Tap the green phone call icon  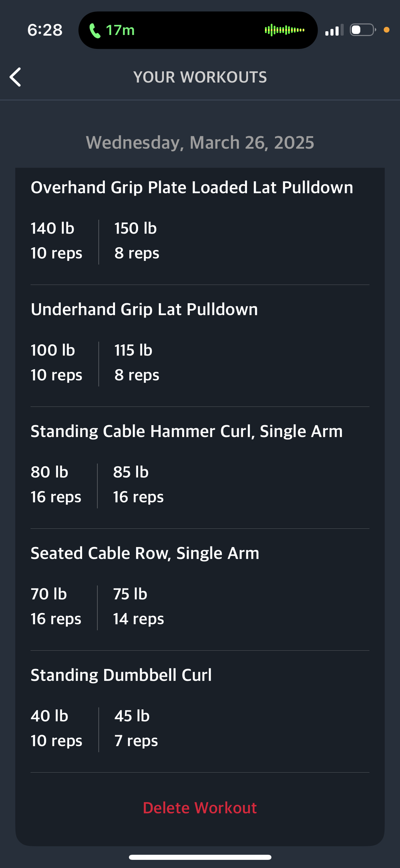pyautogui.click(x=95, y=31)
